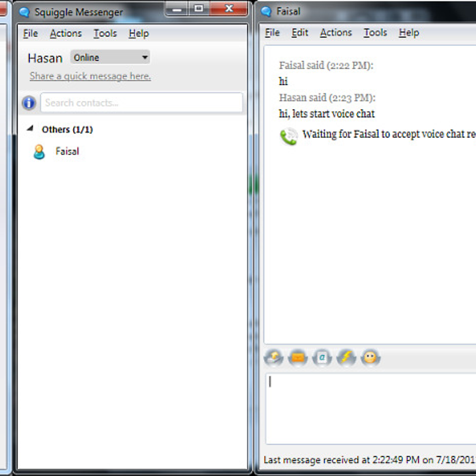Click the blue info icon beside search

coord(29,103)
